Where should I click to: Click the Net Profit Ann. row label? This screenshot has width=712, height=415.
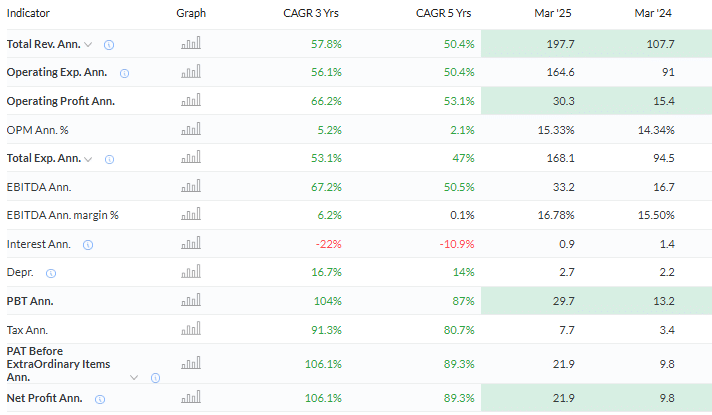tap(46, 399)
